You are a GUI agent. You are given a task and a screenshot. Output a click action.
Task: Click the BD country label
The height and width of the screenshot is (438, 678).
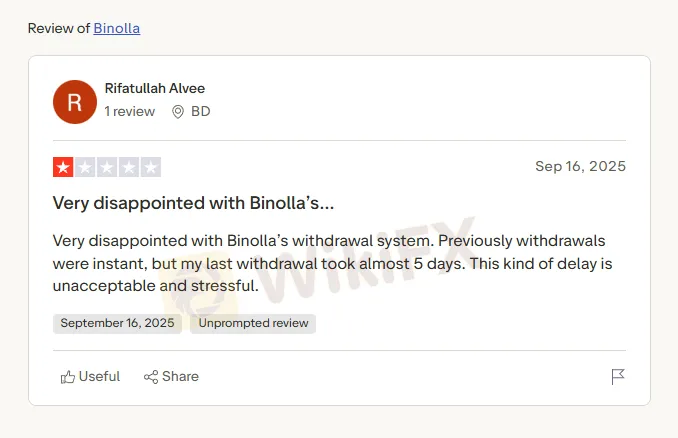(201, 111)
